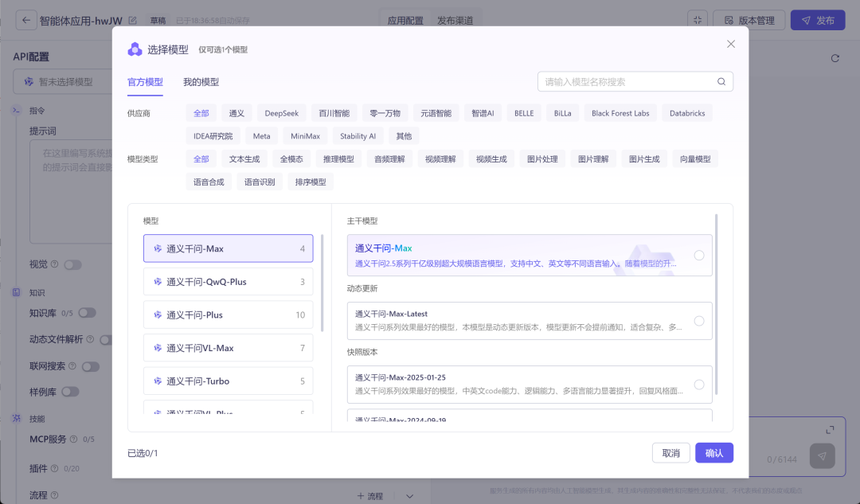Open the 发布渠道 tab

pyautogui.click(x=455, y=20)
